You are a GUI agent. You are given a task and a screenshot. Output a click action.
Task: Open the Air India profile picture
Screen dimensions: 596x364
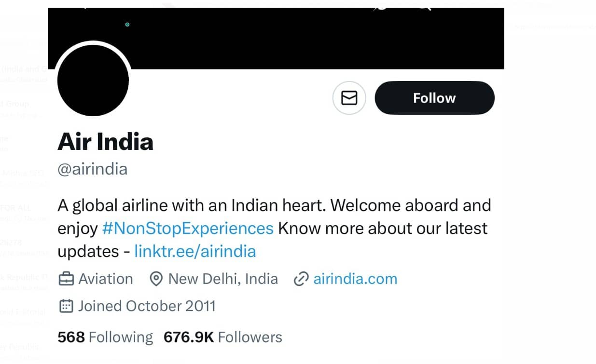click(x=93, y=80)
